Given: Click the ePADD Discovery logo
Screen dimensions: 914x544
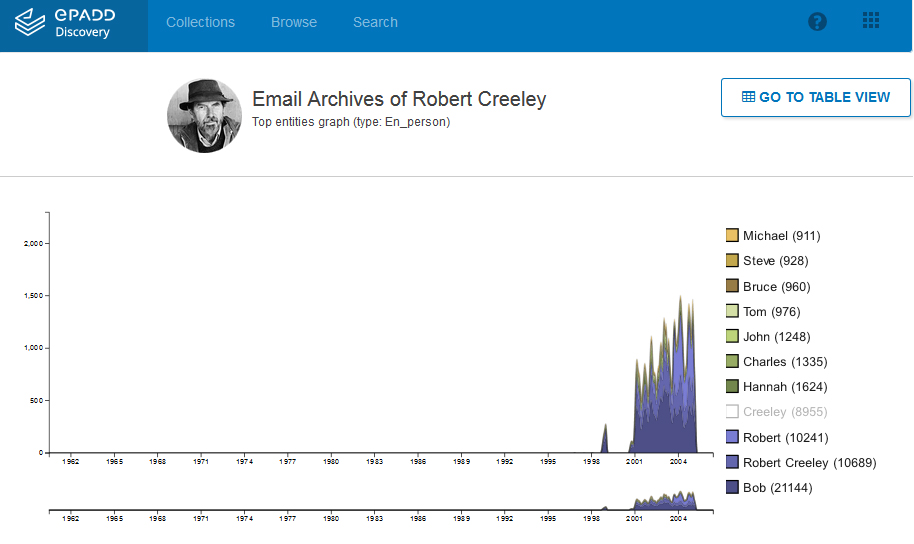Looking at the screenshot, I should [70, 24].
